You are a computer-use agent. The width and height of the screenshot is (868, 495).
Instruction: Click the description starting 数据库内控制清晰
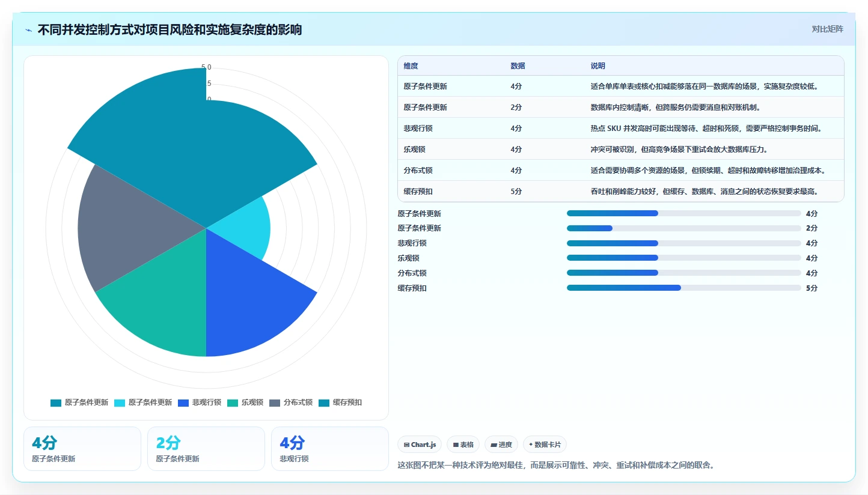pyautogui.click(x=676, y=108)
